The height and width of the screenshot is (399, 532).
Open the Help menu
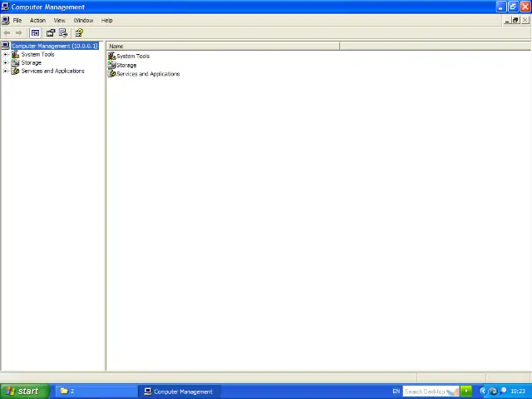tap(107, 20)
